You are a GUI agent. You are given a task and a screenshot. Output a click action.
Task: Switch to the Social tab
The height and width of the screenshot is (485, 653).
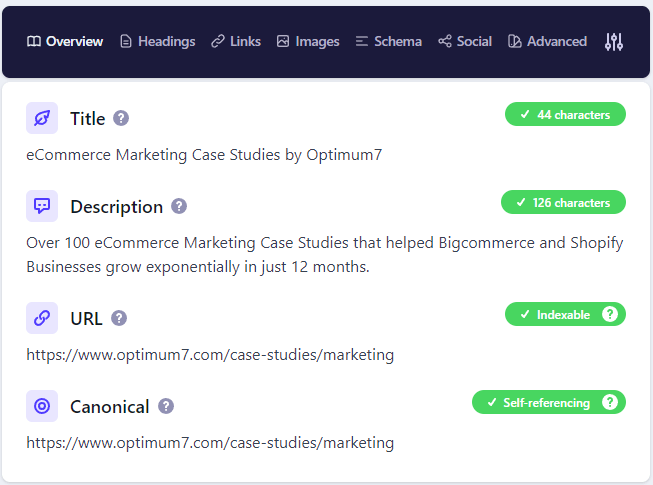pyautogui.click(x=465, y=42)
